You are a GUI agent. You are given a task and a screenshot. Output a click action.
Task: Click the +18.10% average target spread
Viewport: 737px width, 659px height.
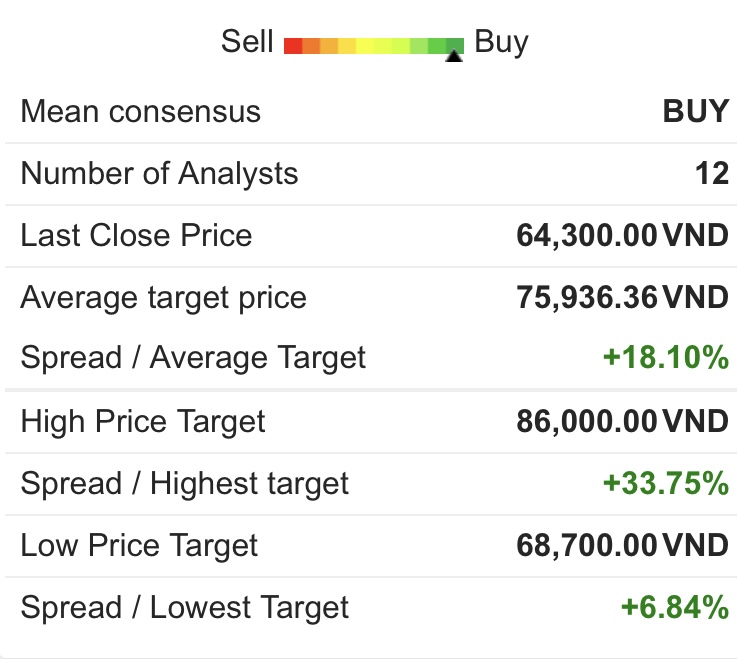point(666,357)
